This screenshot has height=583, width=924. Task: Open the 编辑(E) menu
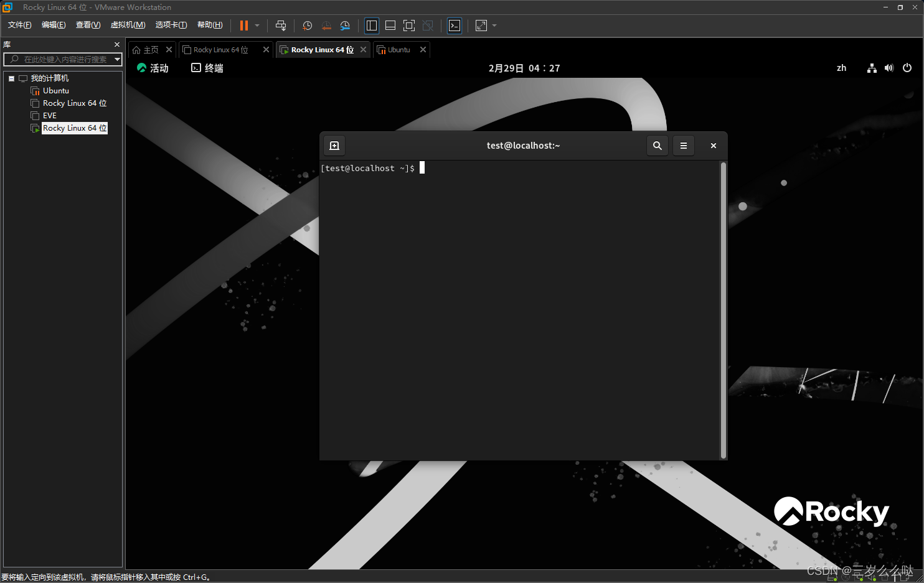[54, 25]
